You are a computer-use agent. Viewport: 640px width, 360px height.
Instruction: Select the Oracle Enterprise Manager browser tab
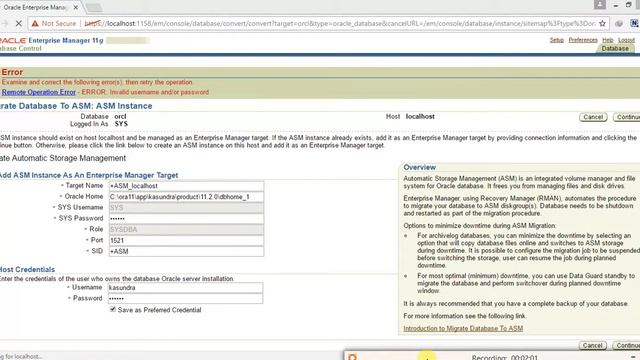click(x=38, y=7)
